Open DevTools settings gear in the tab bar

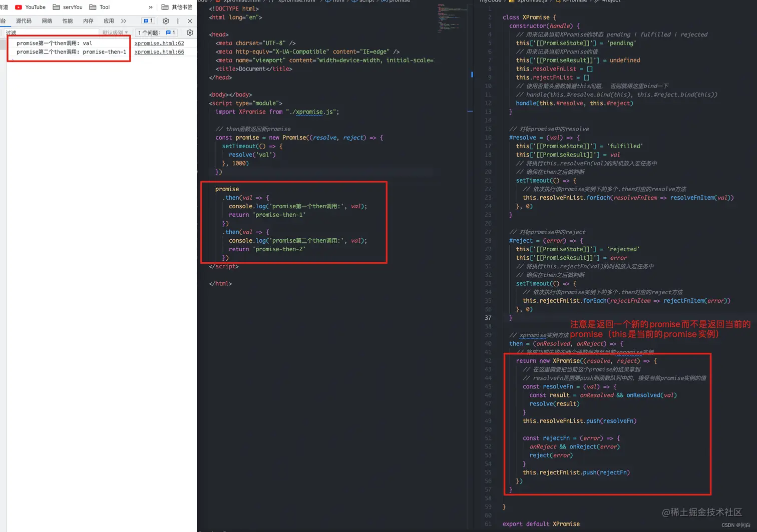coord(166,21)
